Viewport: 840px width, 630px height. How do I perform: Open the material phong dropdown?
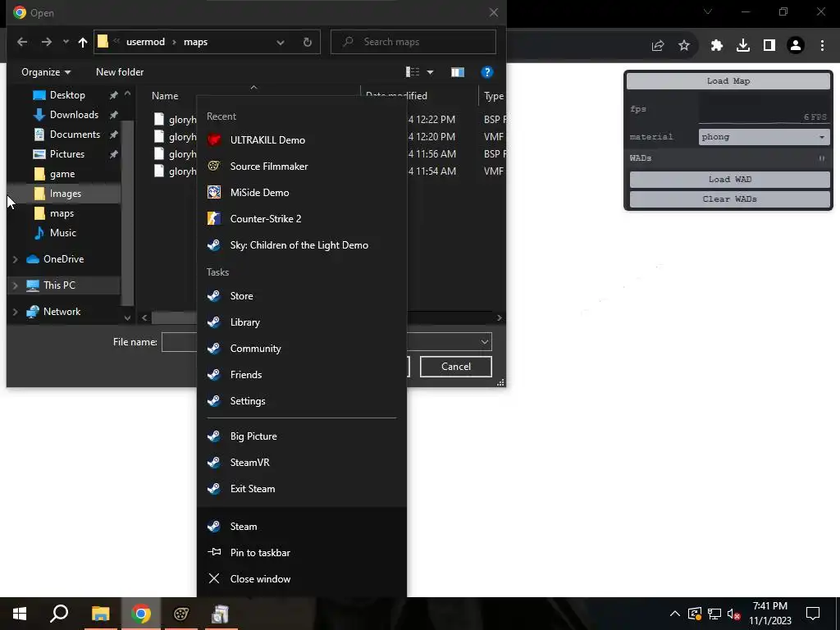[764, 137]
